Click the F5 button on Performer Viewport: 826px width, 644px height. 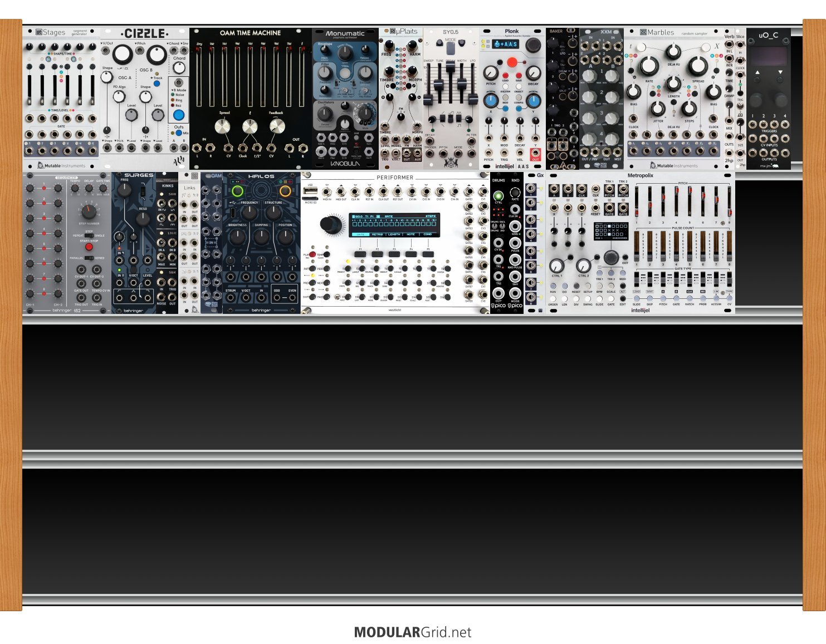click(x=428, y=254)
